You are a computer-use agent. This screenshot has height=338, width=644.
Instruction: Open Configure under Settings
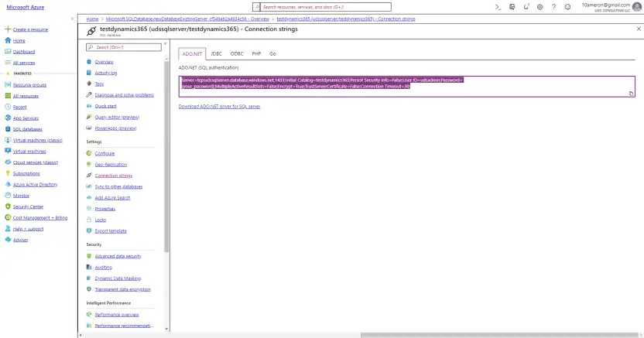[x=104, y=153]
